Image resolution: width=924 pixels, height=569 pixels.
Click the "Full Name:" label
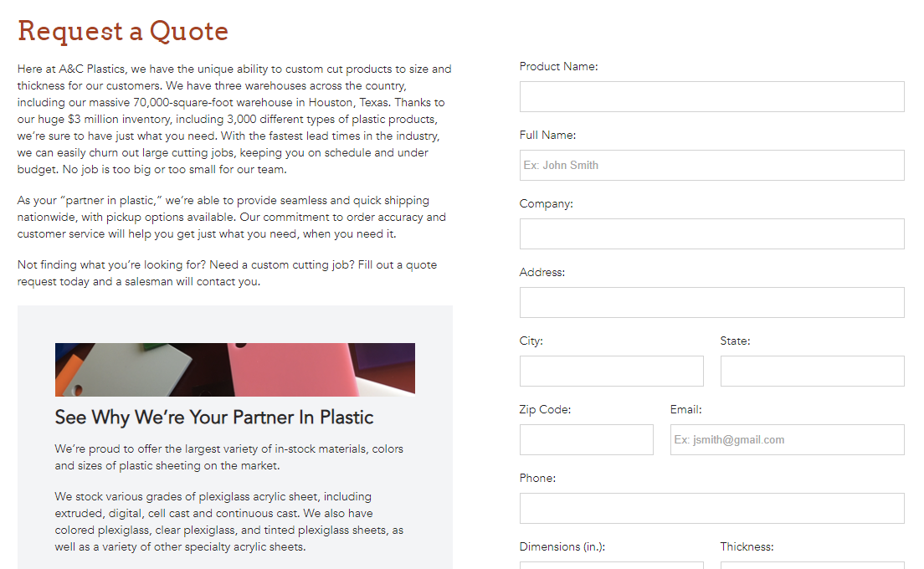click(x=547, y=136)
